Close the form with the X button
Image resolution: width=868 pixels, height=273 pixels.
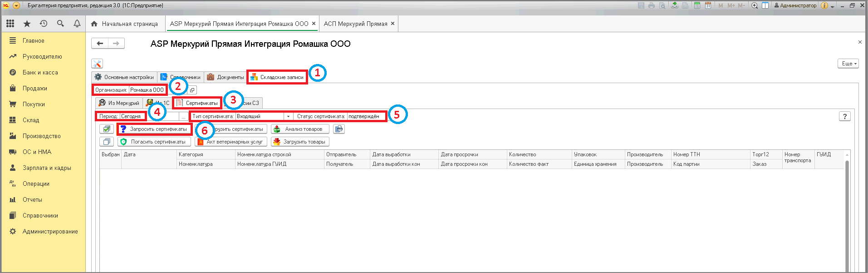click(860, 42)
